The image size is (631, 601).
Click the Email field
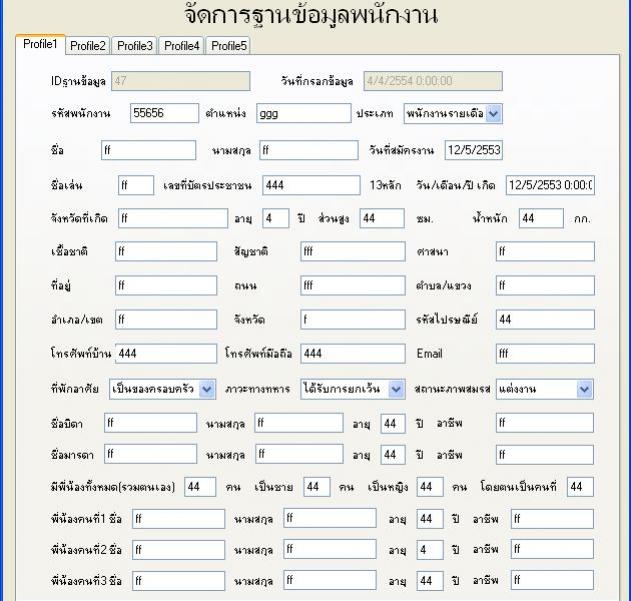tap(545, 353)
